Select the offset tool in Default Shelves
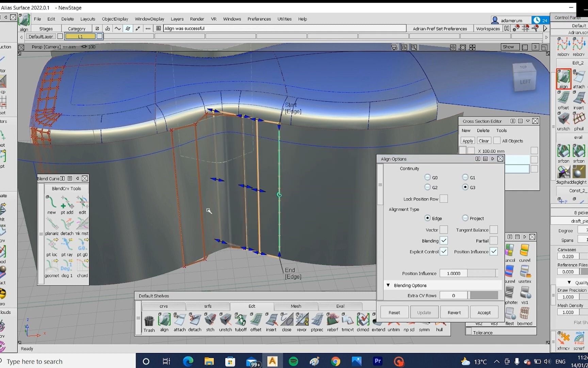588x368 pixels. 256,320
